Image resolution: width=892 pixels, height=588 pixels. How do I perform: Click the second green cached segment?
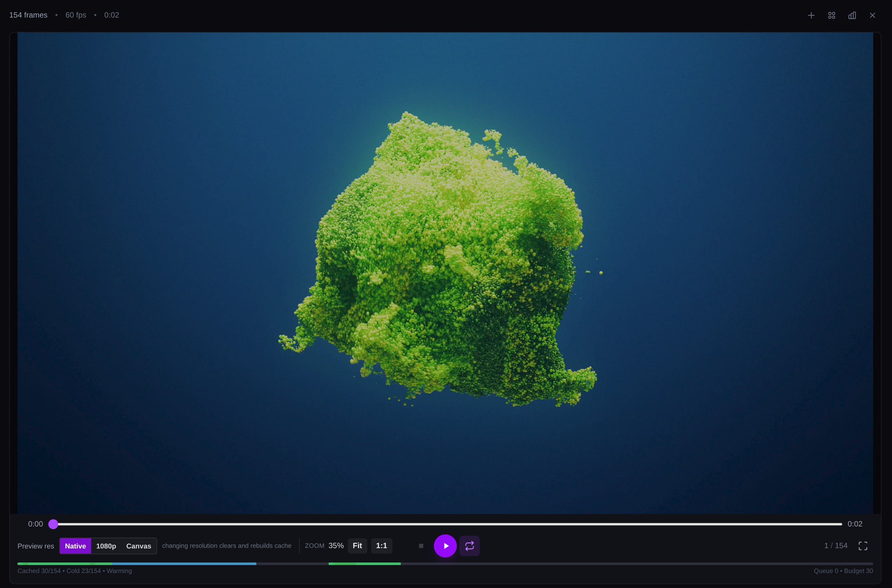pyautogui.click(x=364, y=564)
